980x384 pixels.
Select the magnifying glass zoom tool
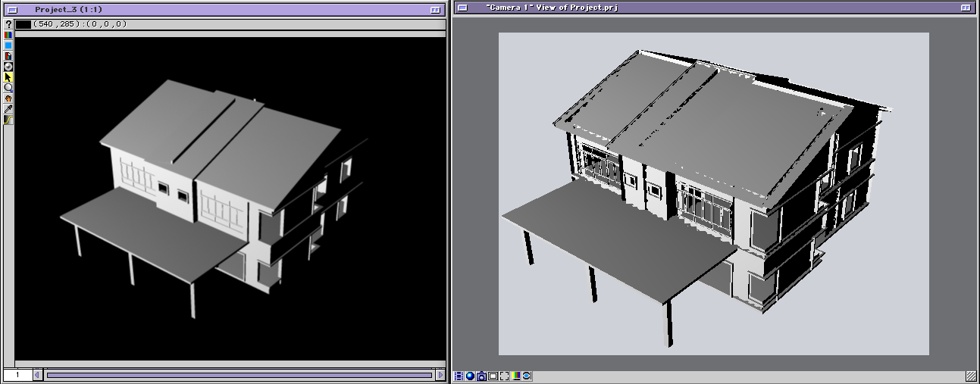coord(8,88)
